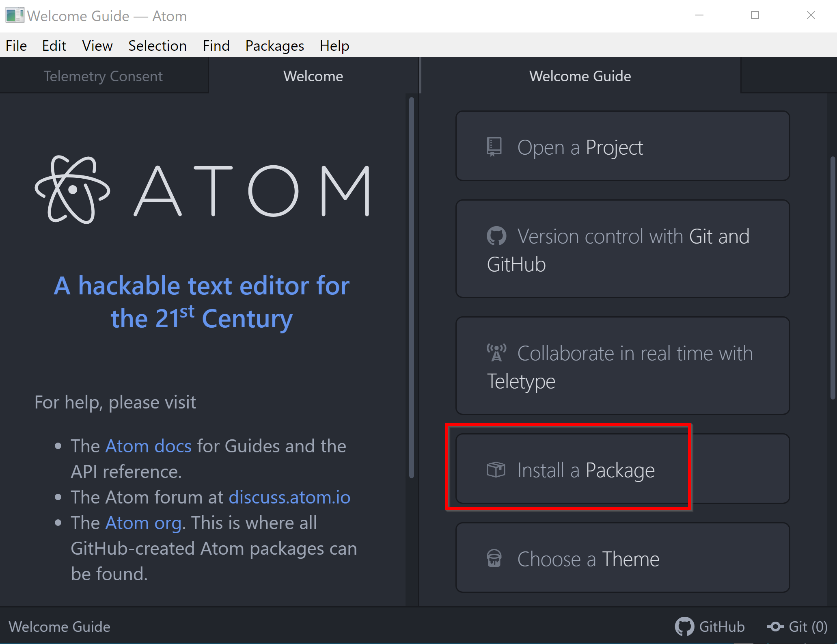
Task: Click the broadcast tower icon beside Collaborate
Action: 496,352
